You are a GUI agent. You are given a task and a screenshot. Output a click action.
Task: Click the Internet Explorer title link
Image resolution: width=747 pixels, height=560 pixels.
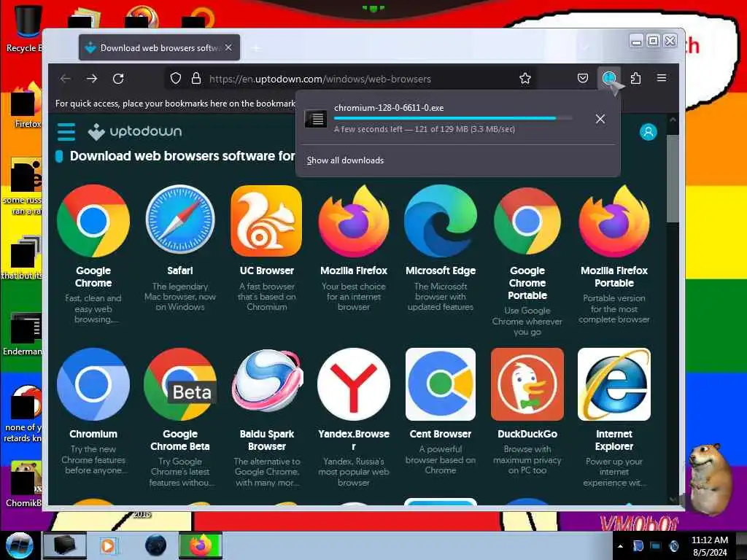(x=614, y=440)
